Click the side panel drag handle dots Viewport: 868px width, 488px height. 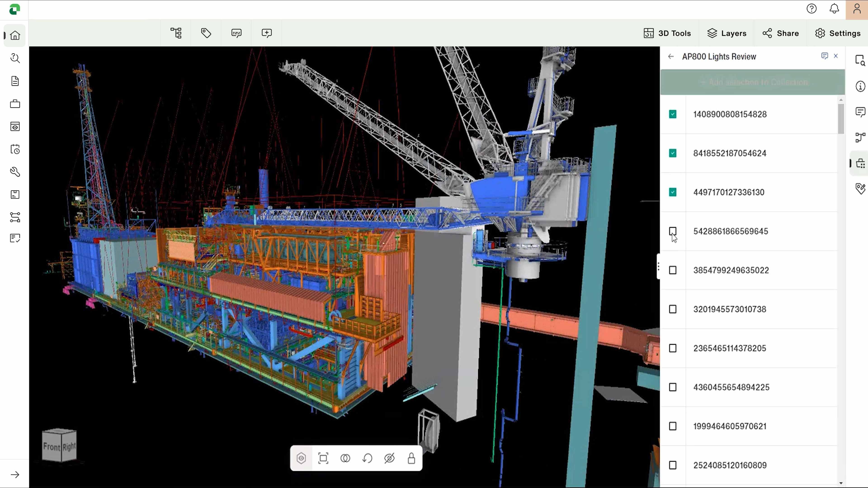(658, 267)
